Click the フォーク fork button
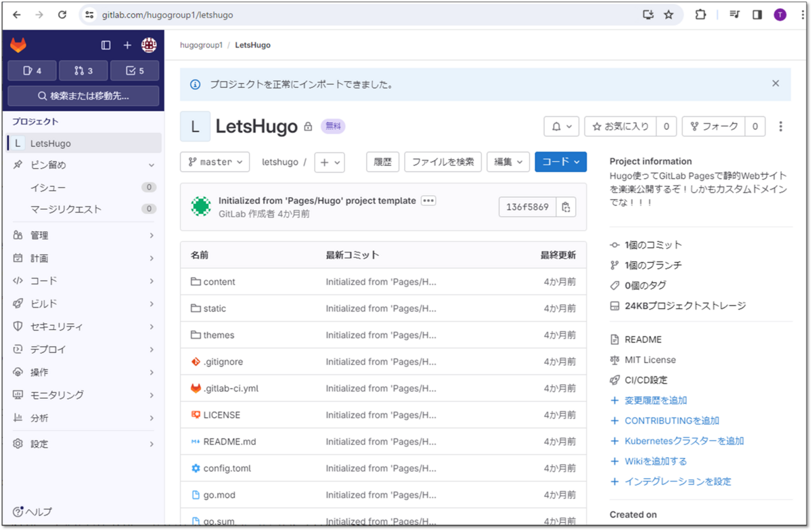 714,126
